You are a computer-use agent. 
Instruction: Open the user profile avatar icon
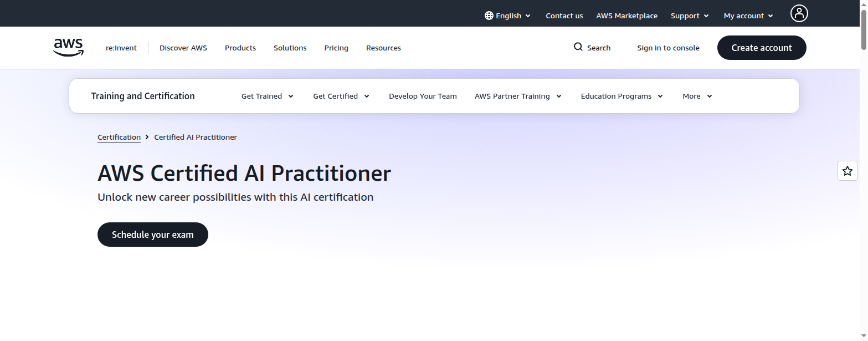(799, 13)
